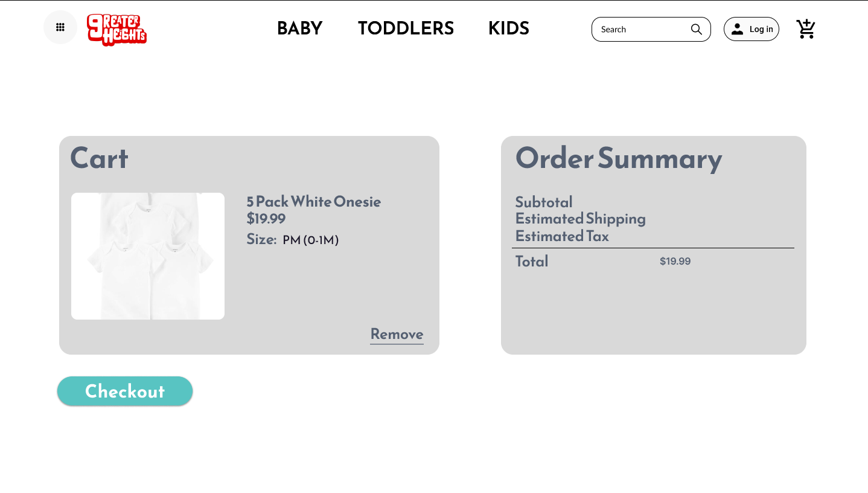Click the Greater Heights logo
This screenshot has width=868, height=493.
click(x=116, y=30)
